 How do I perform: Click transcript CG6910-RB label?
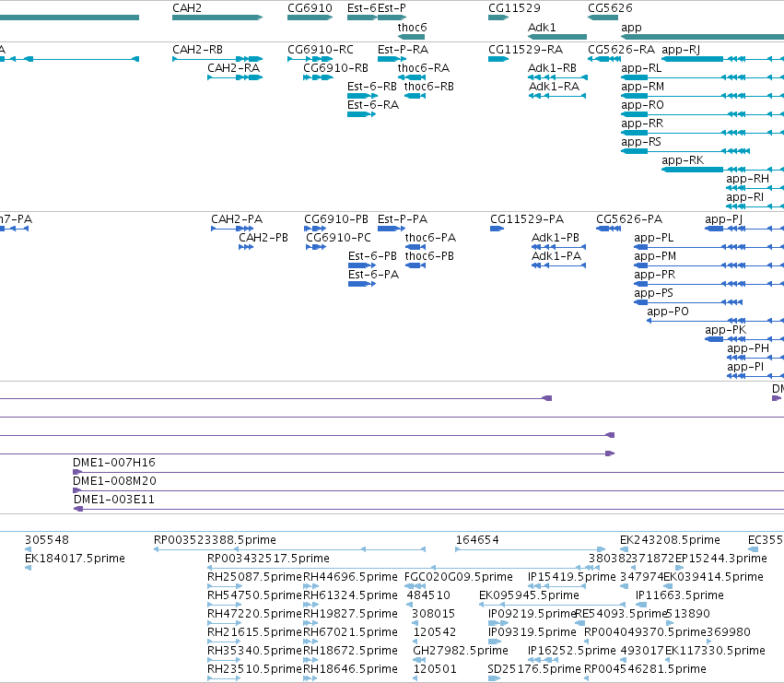coord(336,68)
